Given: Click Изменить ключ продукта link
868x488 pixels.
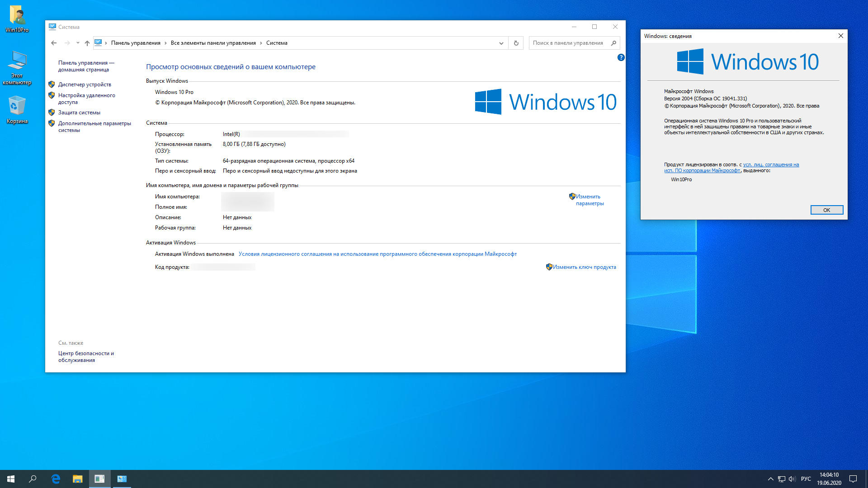Looking at the screenshot, I should 584,267.
